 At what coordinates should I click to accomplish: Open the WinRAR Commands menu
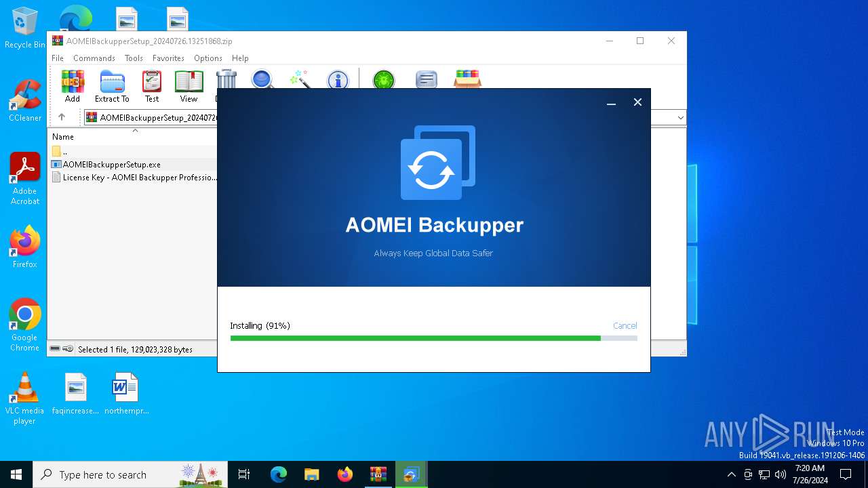coord(94,58)
